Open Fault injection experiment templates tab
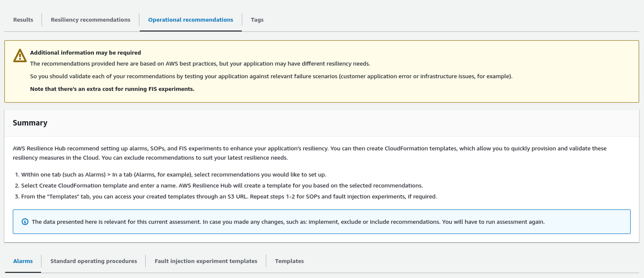644x278 pixels. (206, 261)
